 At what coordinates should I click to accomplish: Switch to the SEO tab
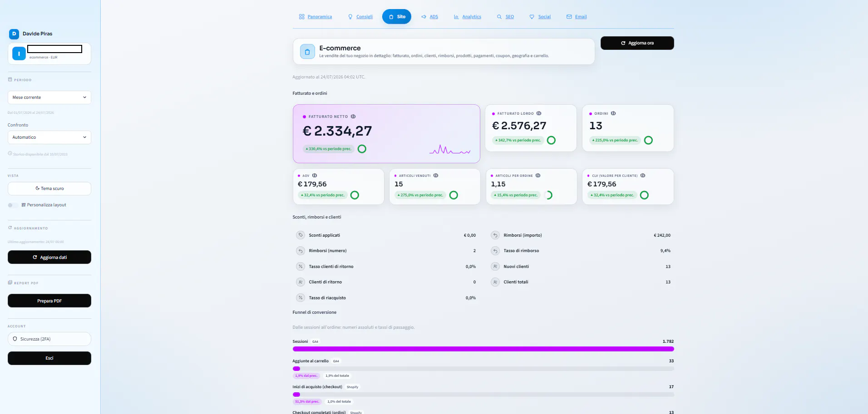coord(505,17)
